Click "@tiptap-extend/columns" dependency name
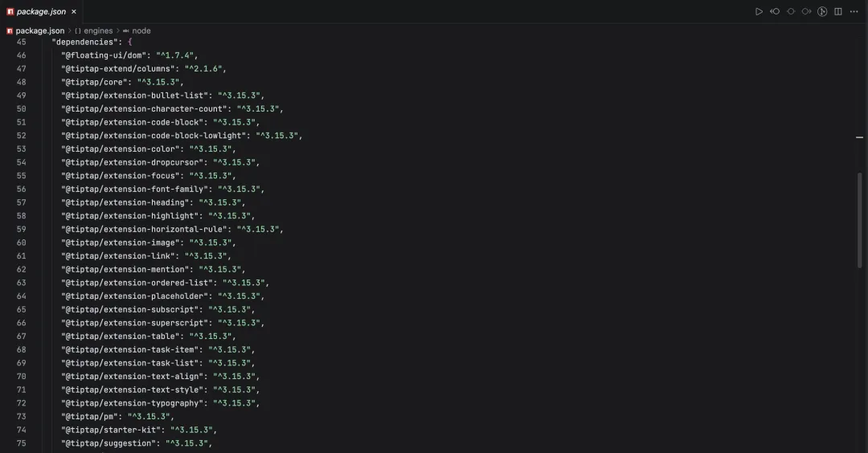This screenshot has width=868, height=453. coord(118,68)
